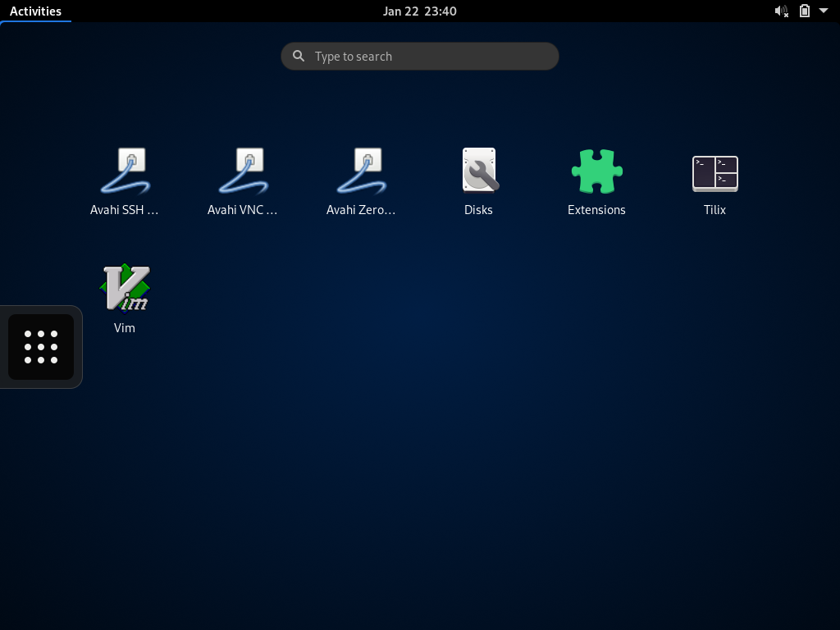Focus the 'Type to search' field
Viewport: 840px width, 630px height.
427,57
